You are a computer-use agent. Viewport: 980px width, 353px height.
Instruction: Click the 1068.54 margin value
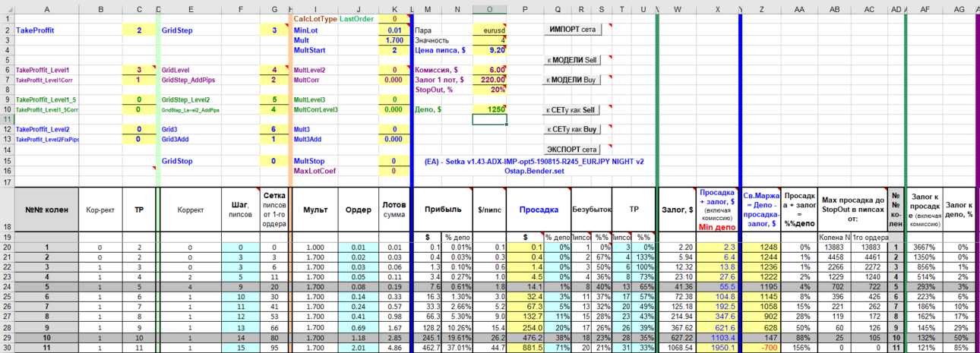678,347
